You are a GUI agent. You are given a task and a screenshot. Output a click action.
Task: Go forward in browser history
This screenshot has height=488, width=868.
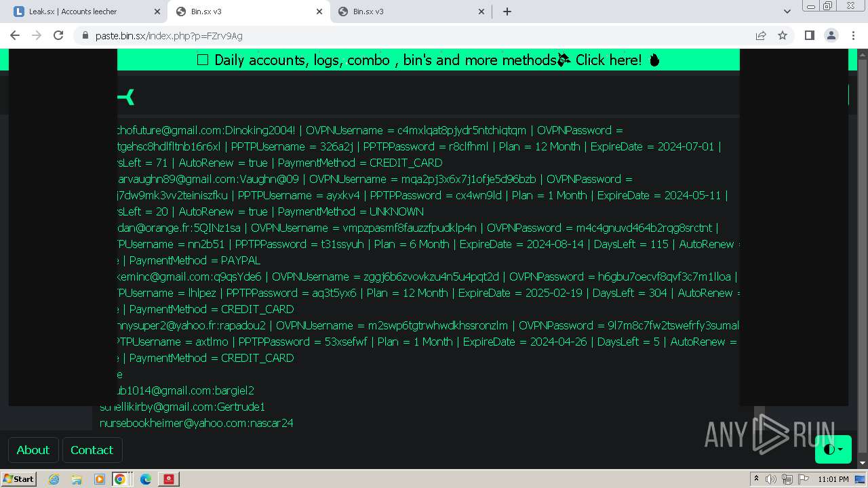(37, 35)
